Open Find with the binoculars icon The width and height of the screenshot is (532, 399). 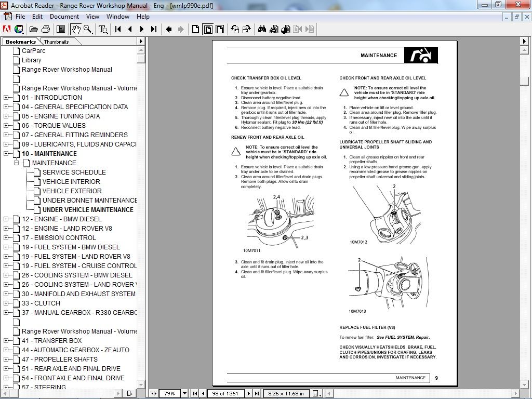(x=262, y=29)
